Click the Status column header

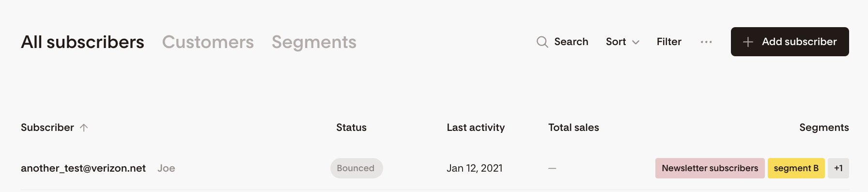[351, 128]
